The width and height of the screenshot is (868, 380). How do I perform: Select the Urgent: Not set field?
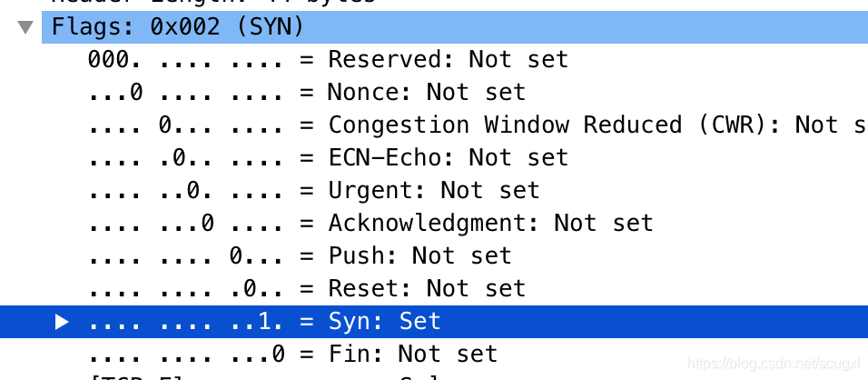pos(314,190)
